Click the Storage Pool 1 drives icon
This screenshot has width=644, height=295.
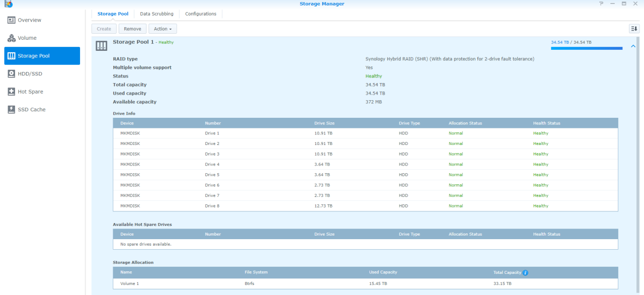coord(101,45)
